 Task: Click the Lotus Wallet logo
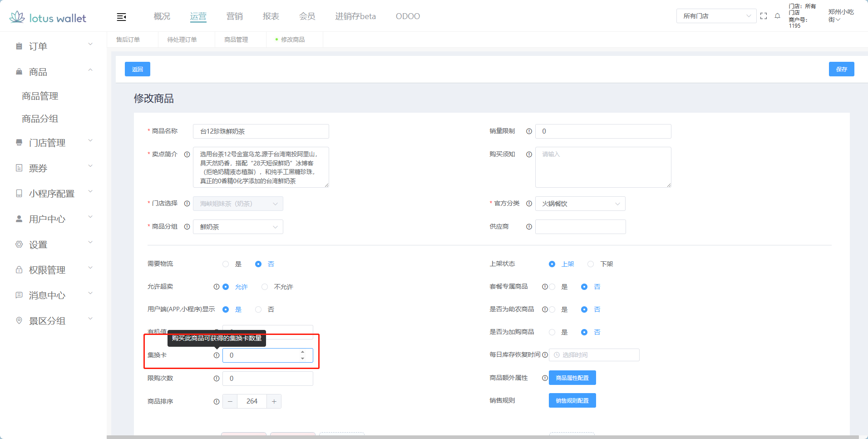pyautogui.click(x=48, y=18)
